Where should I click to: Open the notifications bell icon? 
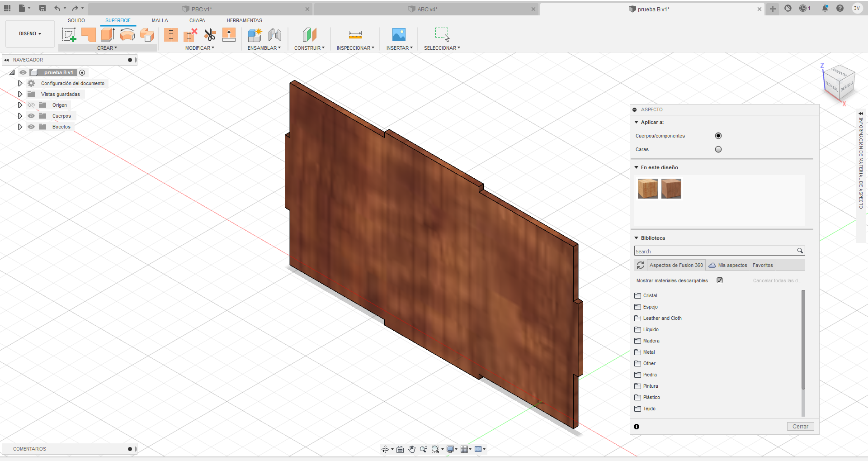[x=825, y=8]
